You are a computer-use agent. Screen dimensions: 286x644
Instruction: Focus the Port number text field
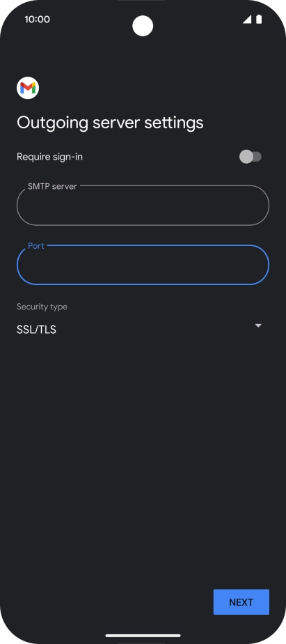[x=143, y=265]
